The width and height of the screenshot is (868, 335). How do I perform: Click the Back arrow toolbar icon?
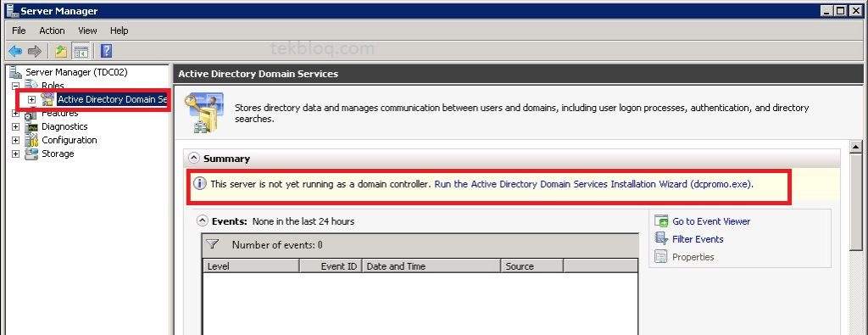(15, 52)
